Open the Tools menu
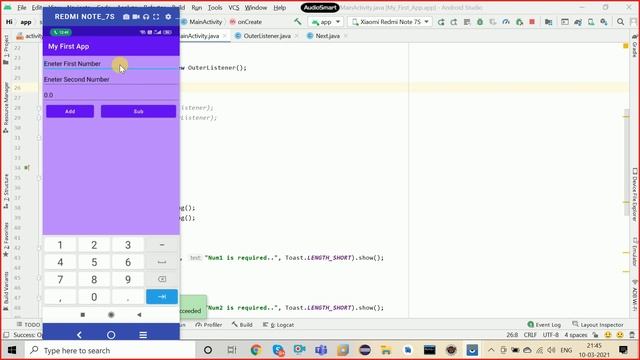The width and height of the screenshot is (640, 360). click(x=215, y=7)
